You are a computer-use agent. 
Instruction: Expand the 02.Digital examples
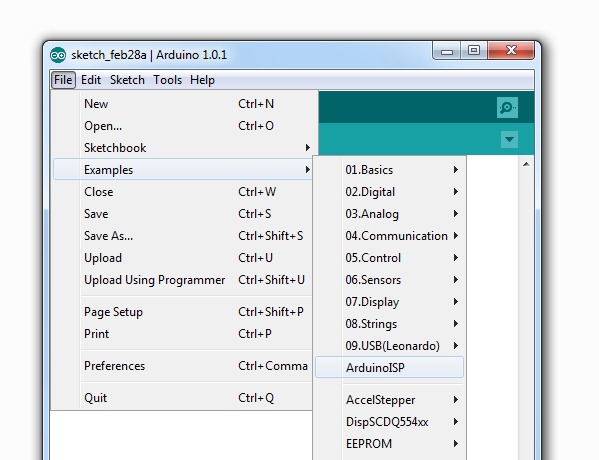pos(389,192)
